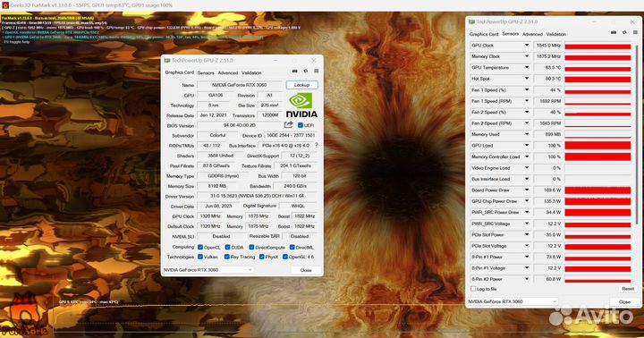Image resolution: width=644 pixels, height=338 pixels.
Task: Switch to Advanced tab in center window
Action: click(227, 72)
